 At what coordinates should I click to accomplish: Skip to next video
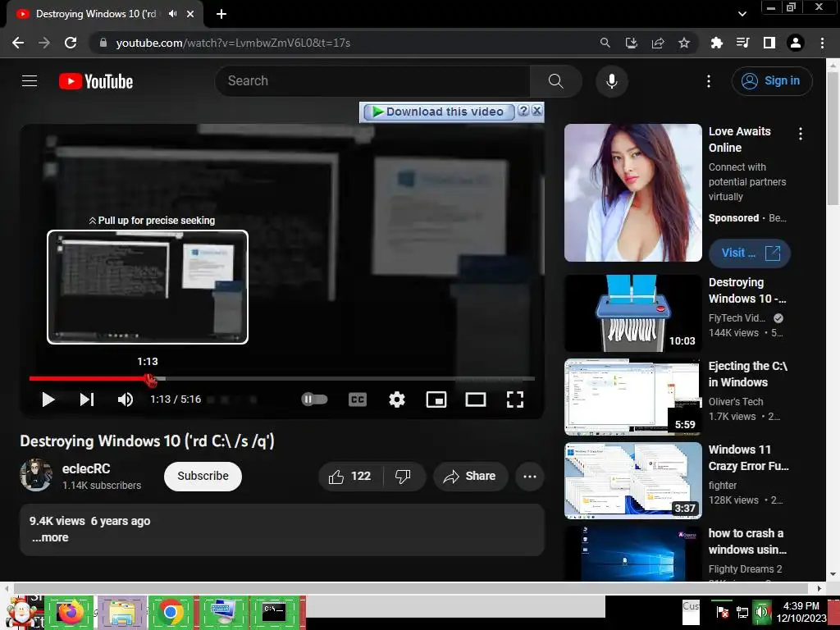point(87,399)
